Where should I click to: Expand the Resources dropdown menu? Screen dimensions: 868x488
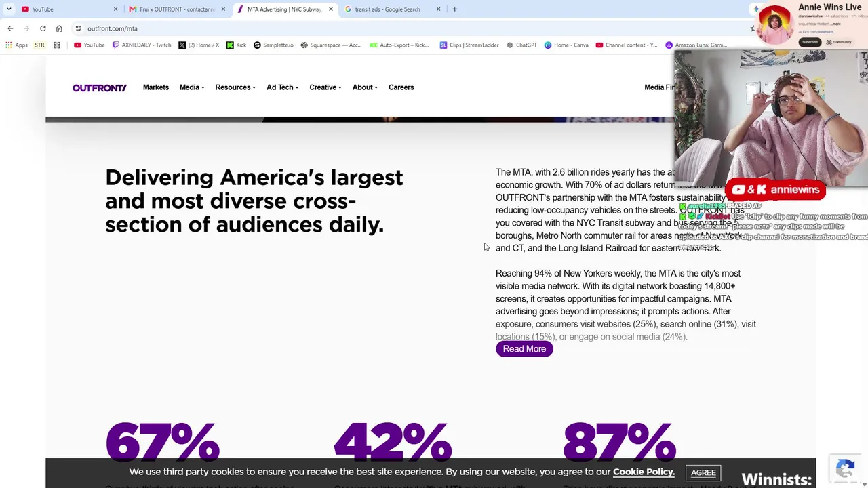235,87
